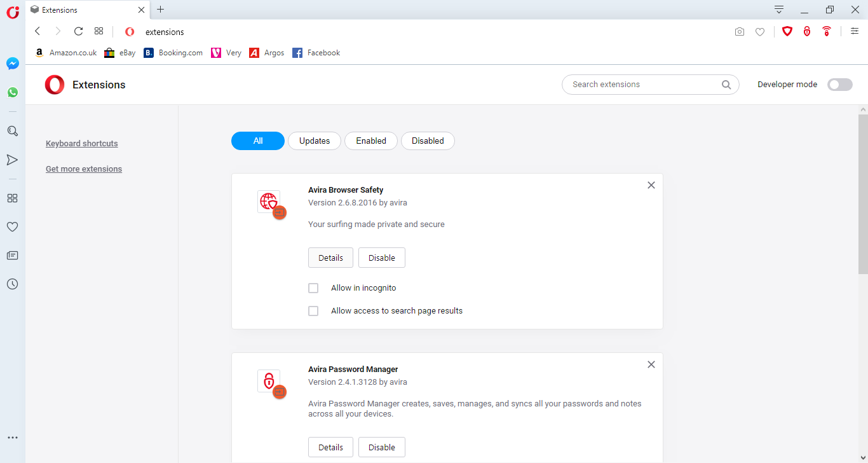Expand the tab menu in title bar
Image resolution: width=868 pixels, height=463 pixels.
779,10
